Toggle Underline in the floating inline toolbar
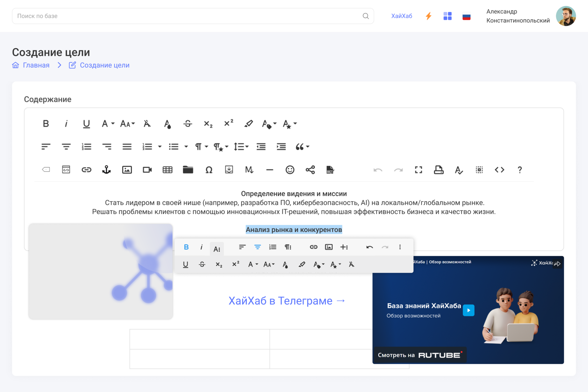Screen dimensions: 588x392 pos(185,265)
